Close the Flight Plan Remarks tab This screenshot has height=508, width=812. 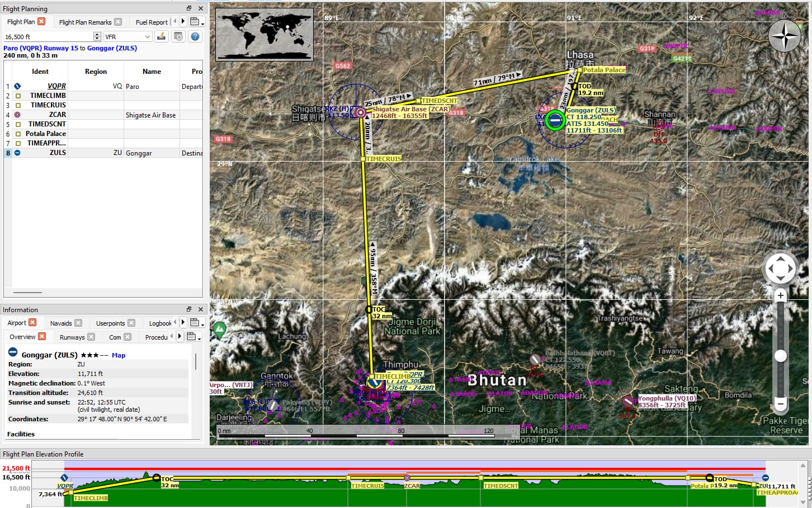tap(118, 22)
